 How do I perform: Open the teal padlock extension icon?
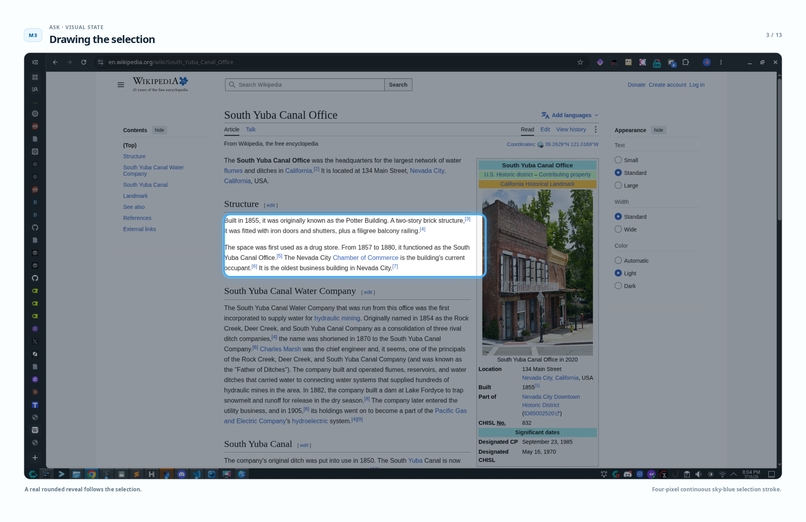coord(657,63)
